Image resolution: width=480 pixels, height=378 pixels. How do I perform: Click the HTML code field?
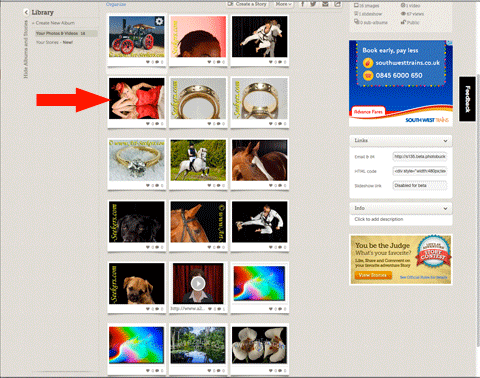pos(420,171)
